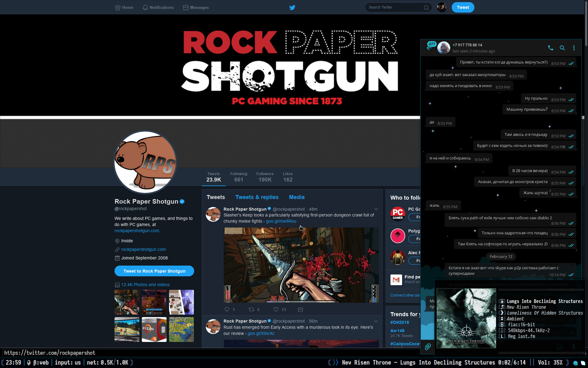Screen dimensions: 588x368
Task: Click the Tweet compose button
Action: 463,7
